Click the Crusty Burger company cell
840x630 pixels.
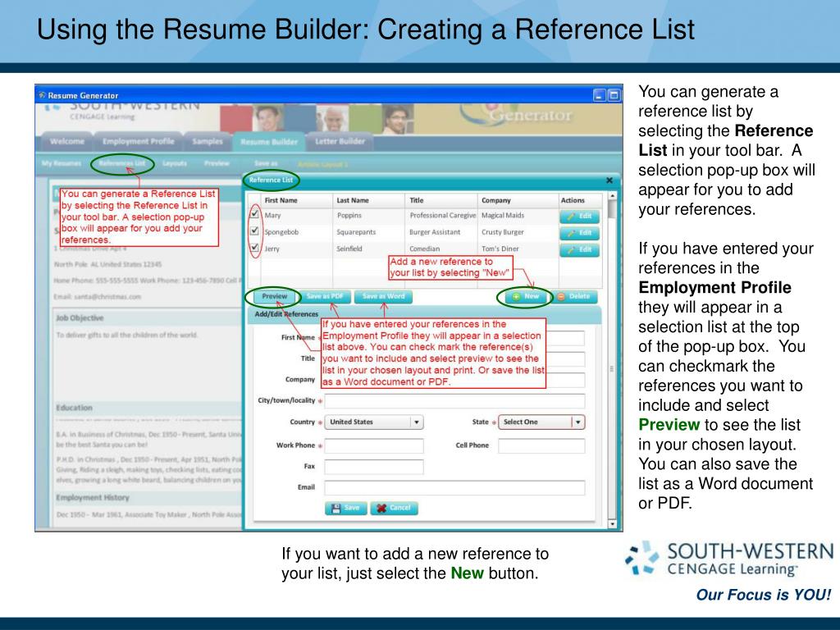tap(503, 232)
